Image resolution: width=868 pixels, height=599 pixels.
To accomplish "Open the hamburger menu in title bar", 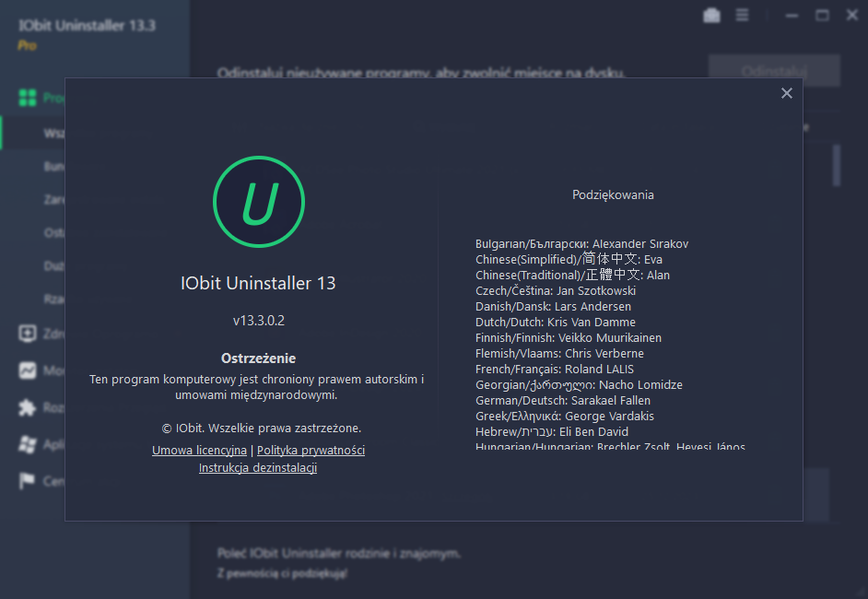I will click(x=742, y=16).
